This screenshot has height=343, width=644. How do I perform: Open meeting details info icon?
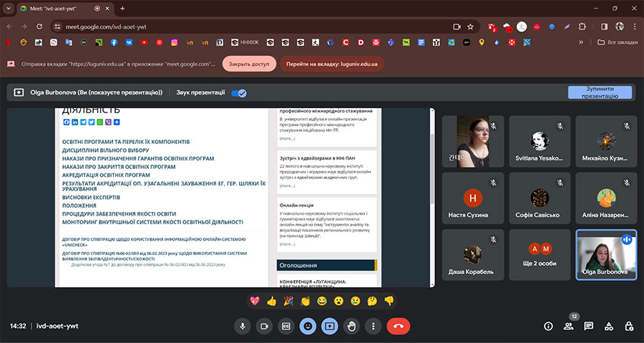[x=548, y=326]
